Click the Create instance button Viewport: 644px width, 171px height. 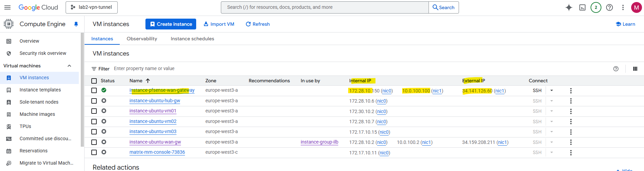171,24
